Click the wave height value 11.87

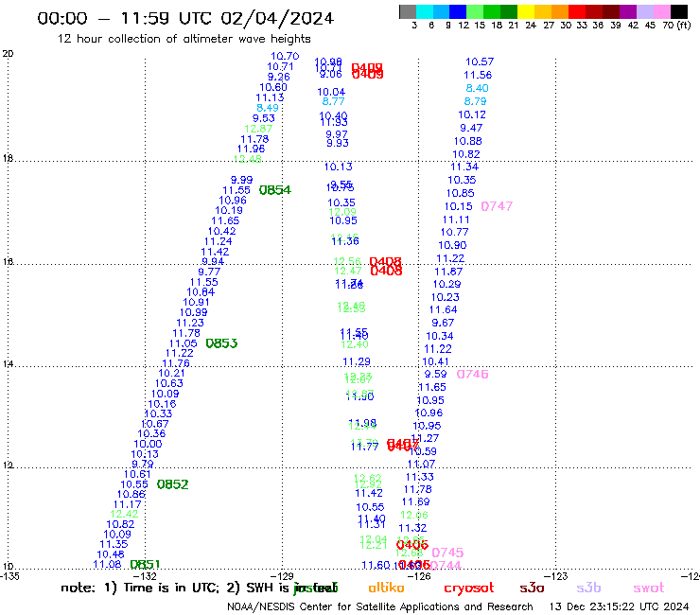pos(448,272)
